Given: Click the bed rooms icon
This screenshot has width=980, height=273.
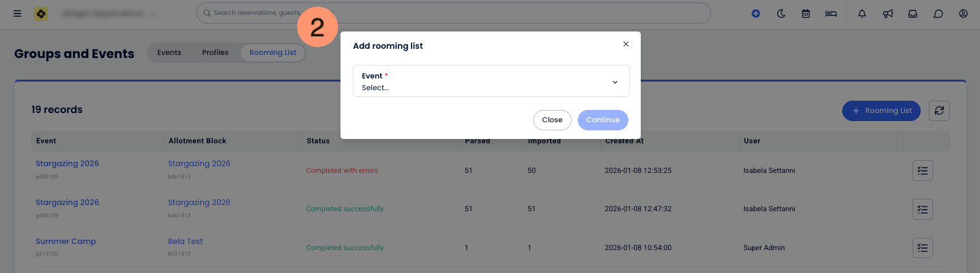Looking at the screenshot, I should [831, 14].
